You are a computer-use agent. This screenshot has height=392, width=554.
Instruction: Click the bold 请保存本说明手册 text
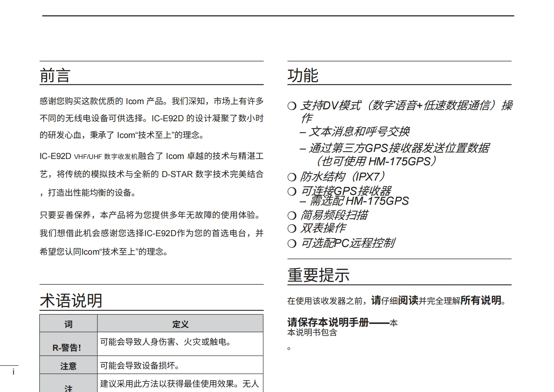coord(328,322)
